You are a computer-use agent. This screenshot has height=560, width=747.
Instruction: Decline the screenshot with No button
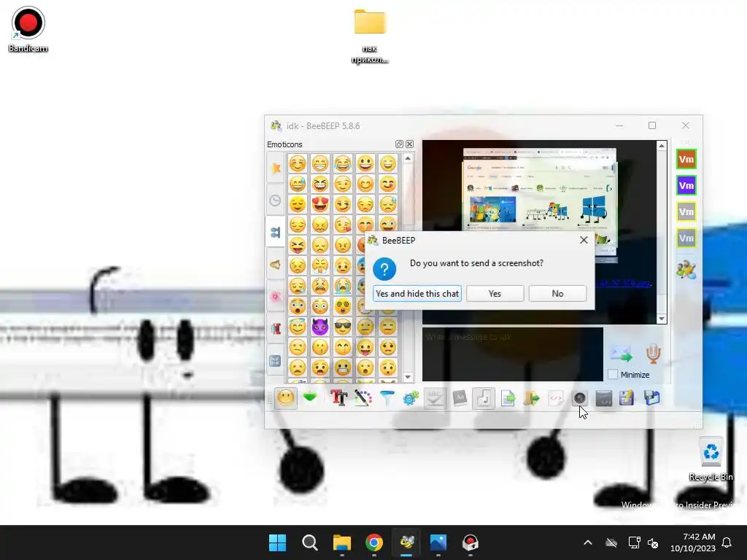point(557,293)
